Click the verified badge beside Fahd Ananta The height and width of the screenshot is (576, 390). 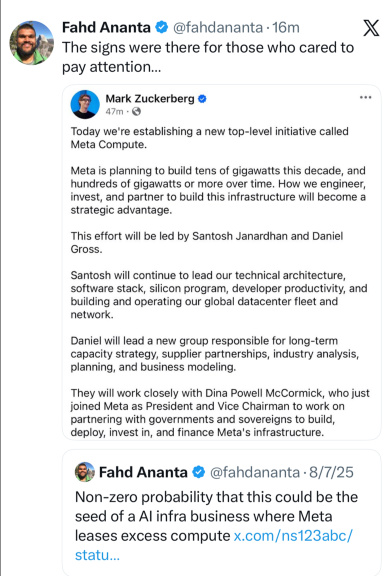(x=162, y=28)
